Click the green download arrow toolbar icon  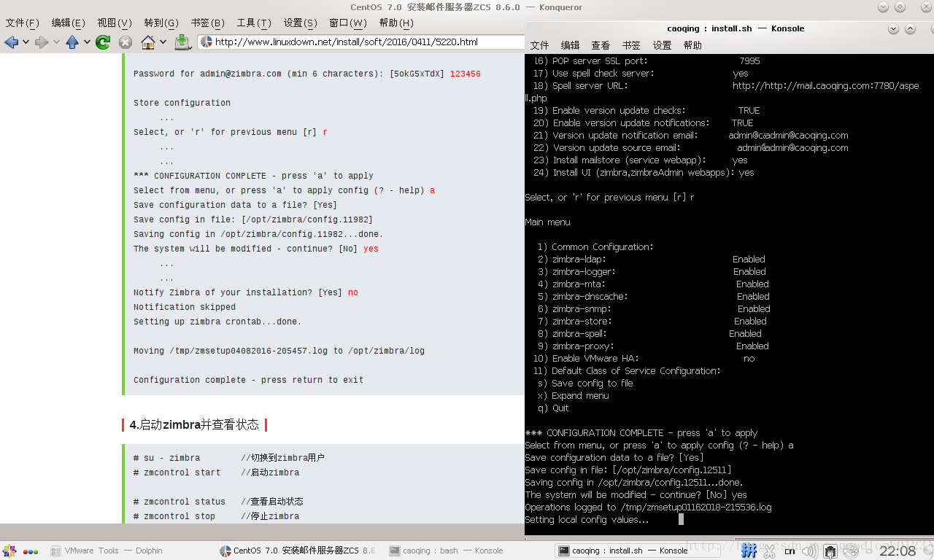click(x=182, y=42)
